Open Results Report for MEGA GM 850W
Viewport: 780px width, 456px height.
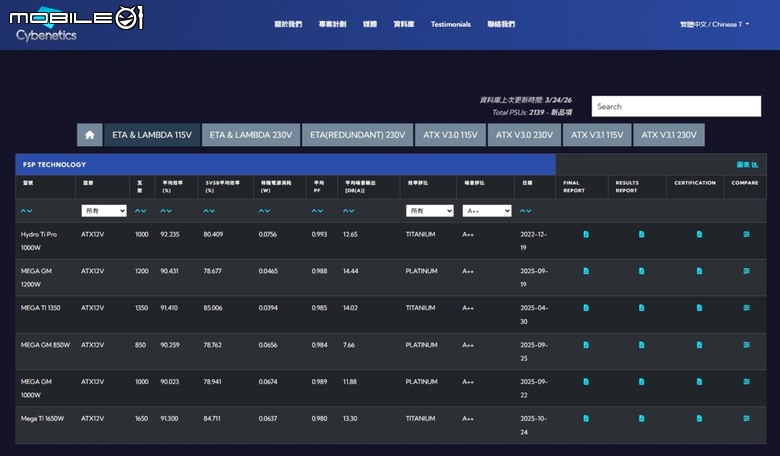pos(641,345)
